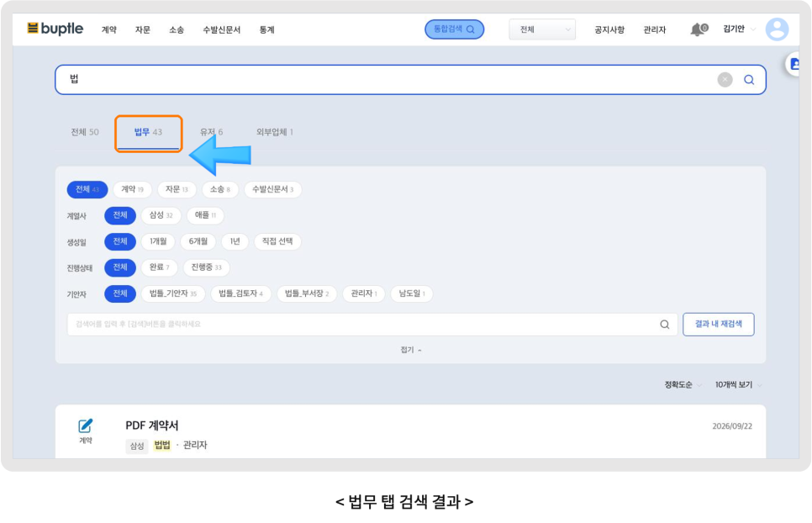Open the 수발신문서 menu
The image size is (812, 523).
(x=222, y=30)
